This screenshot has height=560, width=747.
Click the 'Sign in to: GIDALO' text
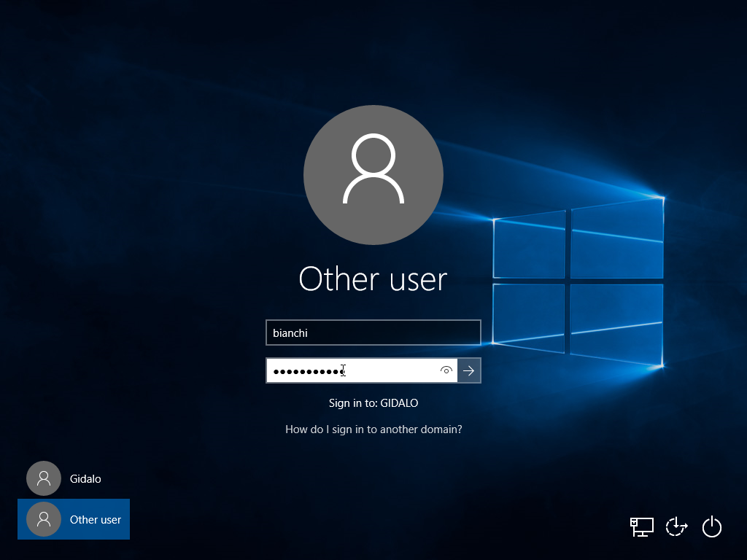373,403
